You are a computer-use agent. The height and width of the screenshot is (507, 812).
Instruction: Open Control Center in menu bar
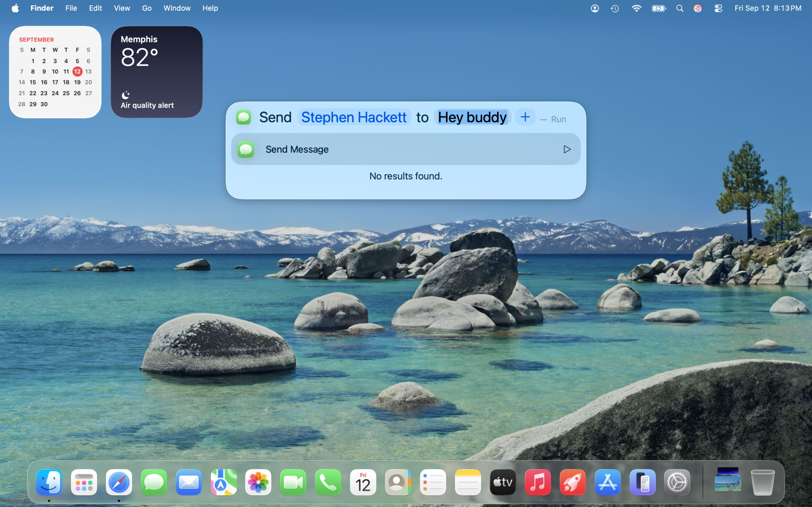(x=718, y=8)
